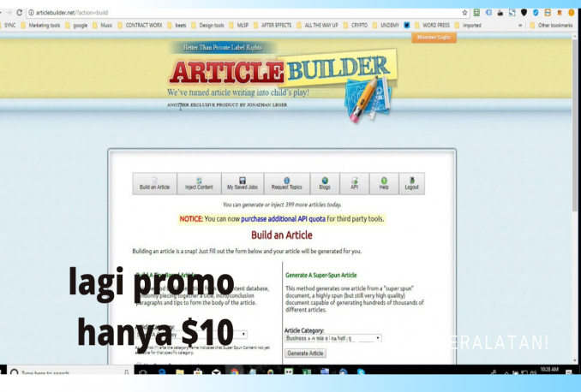Open the Build an Article toolbar button
581x392 pixels.
[x=154, y=183]
